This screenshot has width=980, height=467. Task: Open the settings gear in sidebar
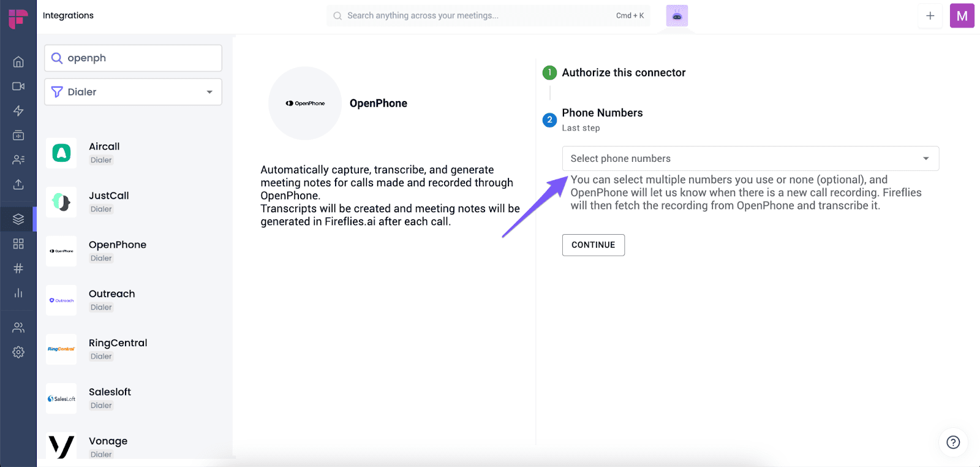18,352
